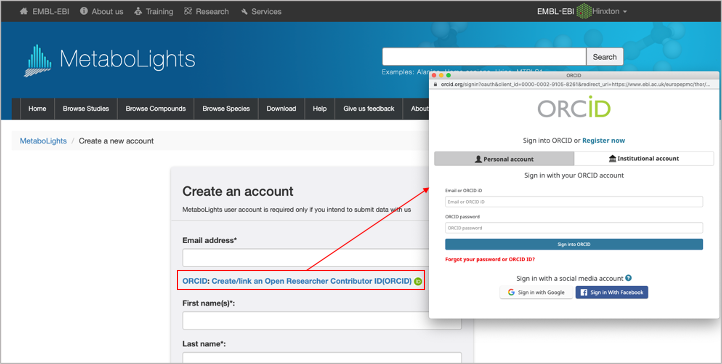The height and width of the screenshot is (364, 722).
Task: Open Give us feedback menu item
Action: [369, 109]
